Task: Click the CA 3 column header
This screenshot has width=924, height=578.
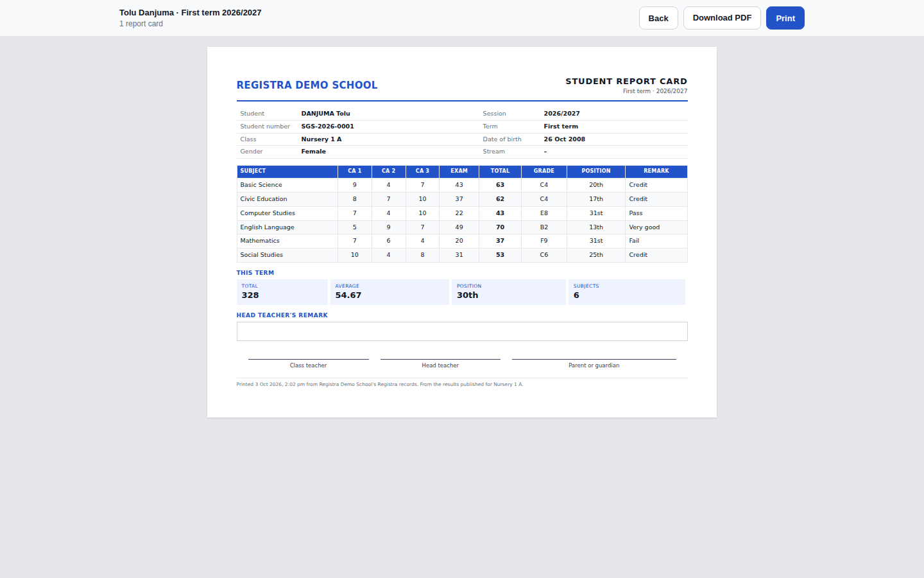Action: 423,171
